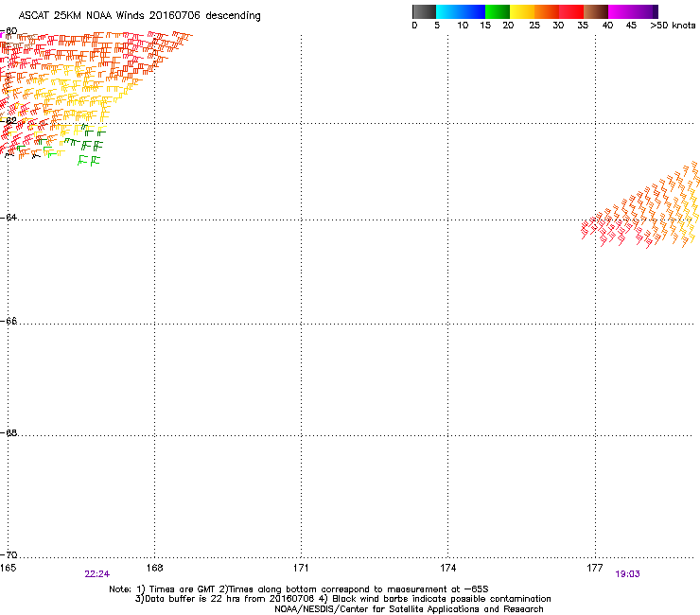The width and height of the screenshot is (700, 615).
Task: Click the purple 22:24 swath time
Action: click(x=96, y=574)
